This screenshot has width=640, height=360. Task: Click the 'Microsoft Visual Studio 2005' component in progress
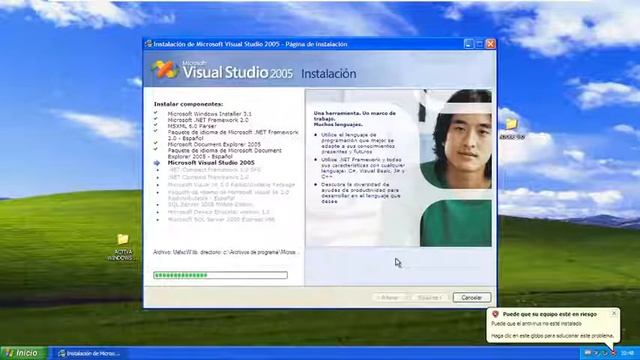pyautogui.click(x=211, y=162)
